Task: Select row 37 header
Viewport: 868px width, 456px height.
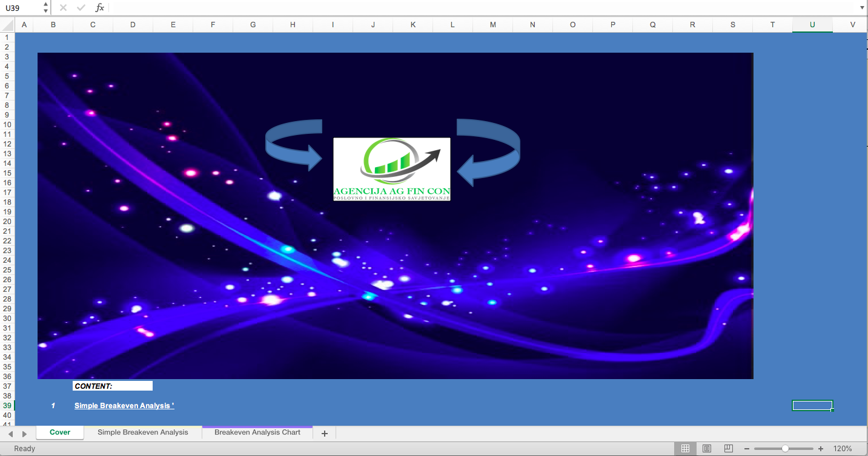Action: click(x=7, y=386)
